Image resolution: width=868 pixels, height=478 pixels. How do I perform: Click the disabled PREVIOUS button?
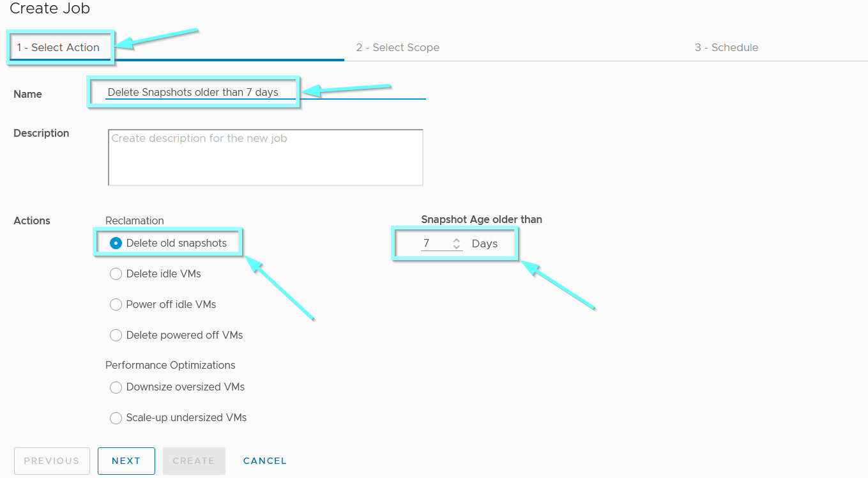(x=52, y=461)
